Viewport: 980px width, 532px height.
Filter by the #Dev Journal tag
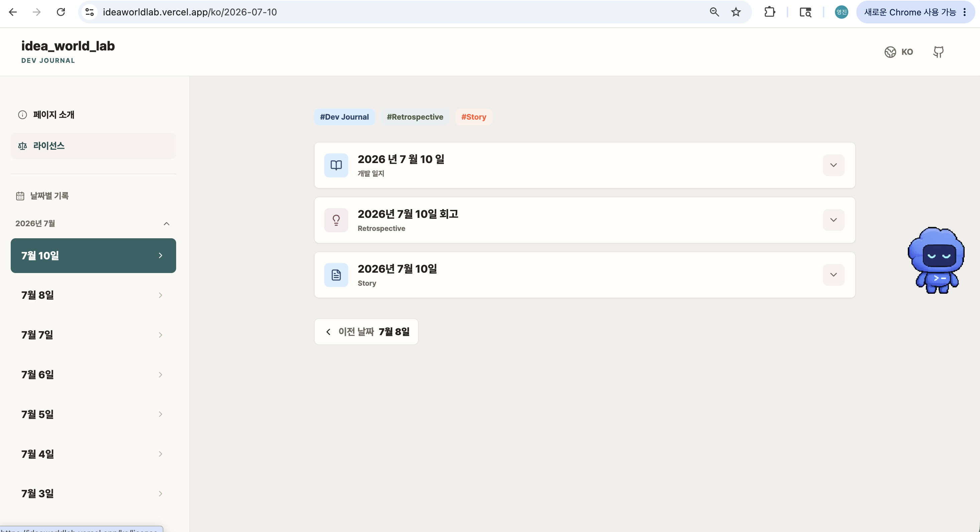click(344, 117)
